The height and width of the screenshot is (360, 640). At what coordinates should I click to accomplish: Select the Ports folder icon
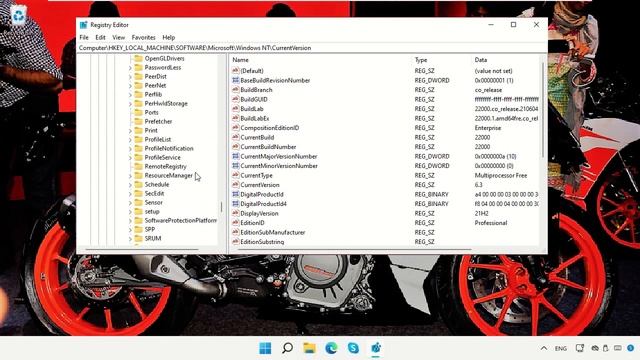(x=138, y=112)
